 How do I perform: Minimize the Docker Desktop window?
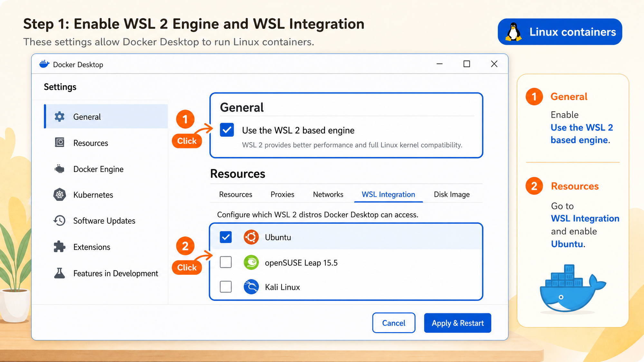click(x=440, y=64)
